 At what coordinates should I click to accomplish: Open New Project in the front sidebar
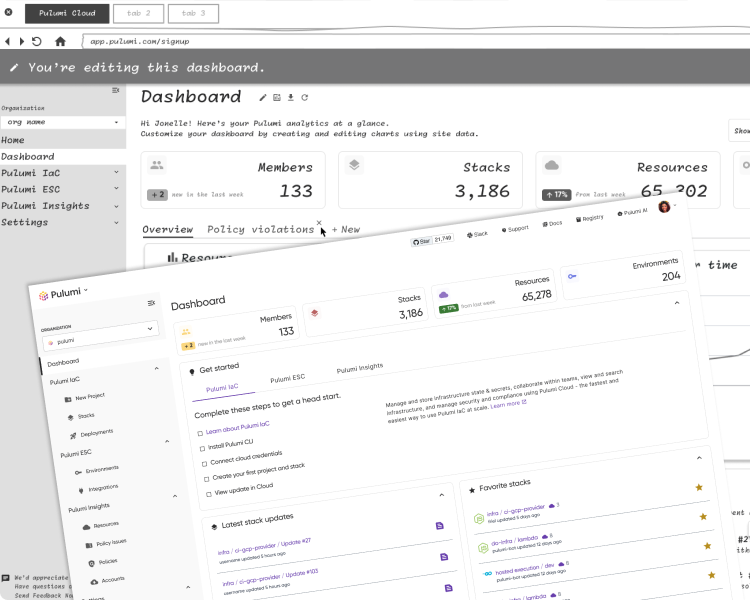[85, 398]
